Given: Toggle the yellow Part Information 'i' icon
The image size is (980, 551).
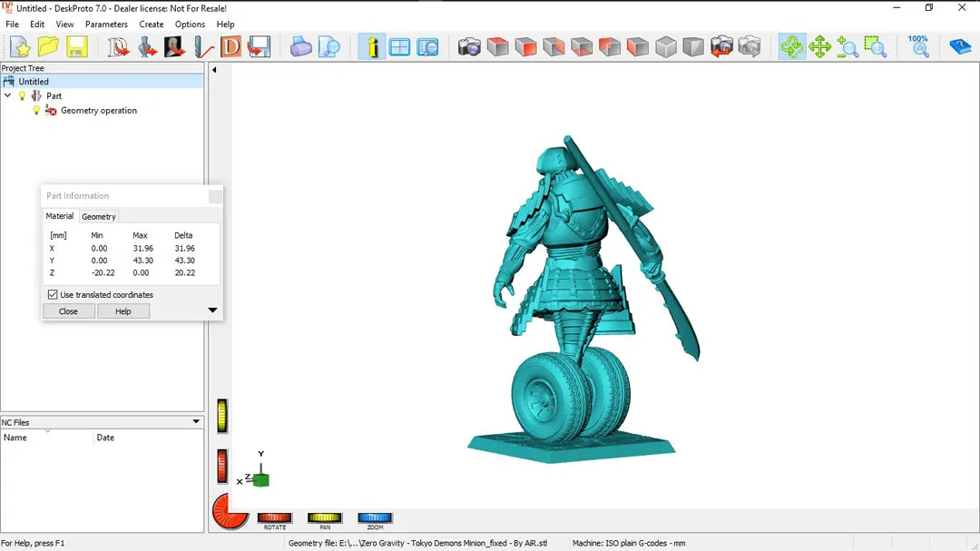Looking at the screenshot, I should [372, 47].
